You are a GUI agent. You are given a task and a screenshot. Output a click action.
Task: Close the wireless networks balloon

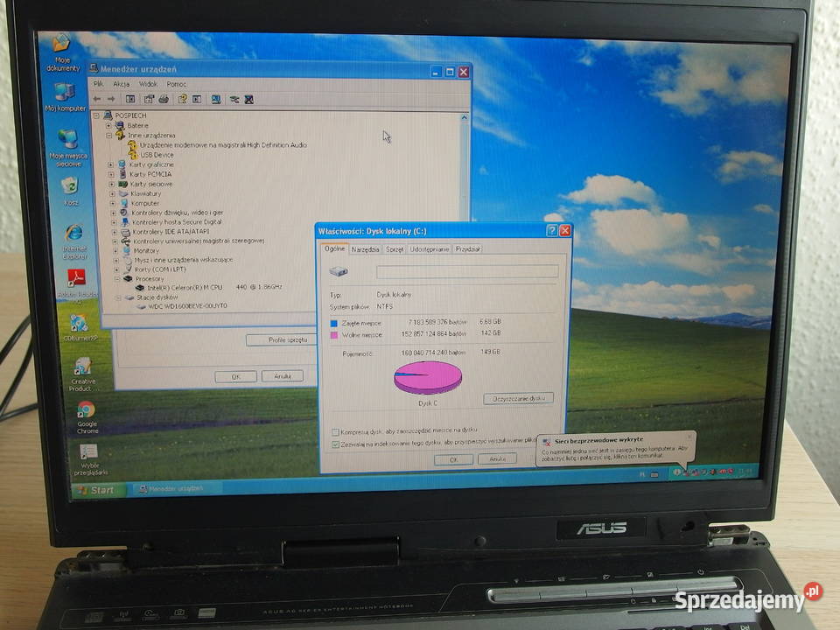689,437
